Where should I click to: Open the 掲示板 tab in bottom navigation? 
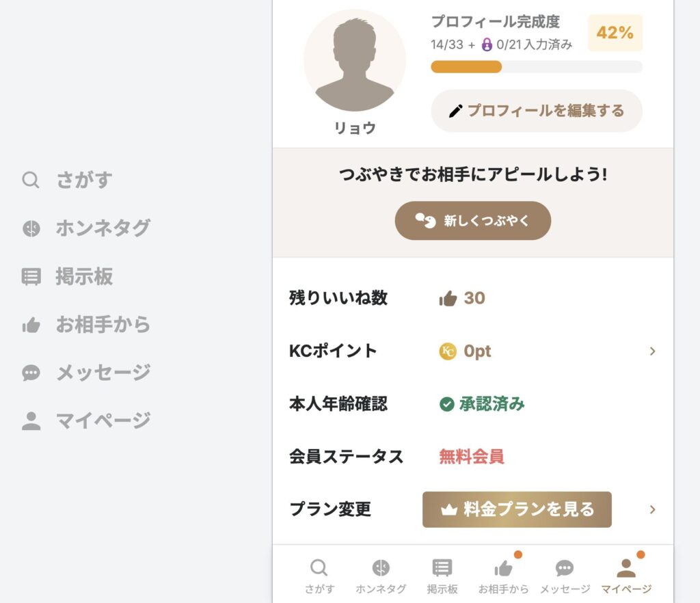[x=442, y=574]
